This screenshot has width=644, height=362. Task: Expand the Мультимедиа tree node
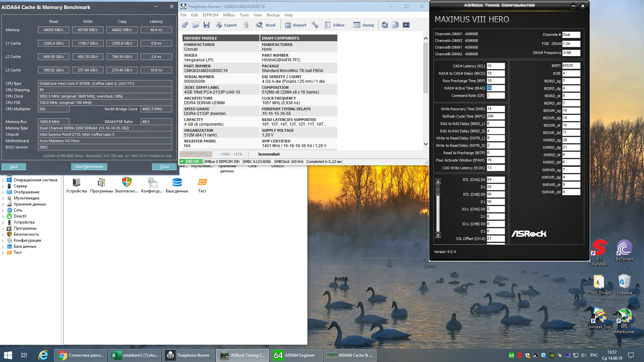(3, 198)
